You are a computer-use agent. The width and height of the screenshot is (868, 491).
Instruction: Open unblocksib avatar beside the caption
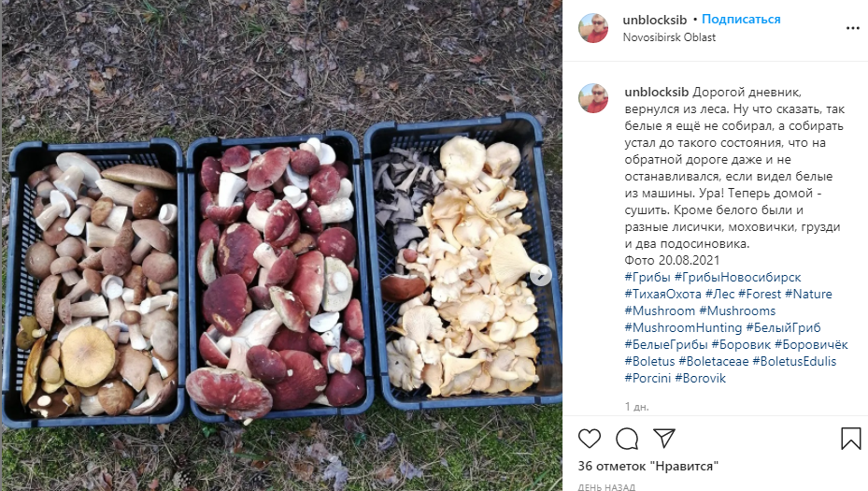pos(593,98)
